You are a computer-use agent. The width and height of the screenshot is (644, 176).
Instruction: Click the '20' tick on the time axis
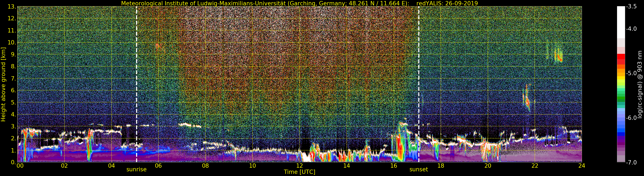tap(488, 166)
